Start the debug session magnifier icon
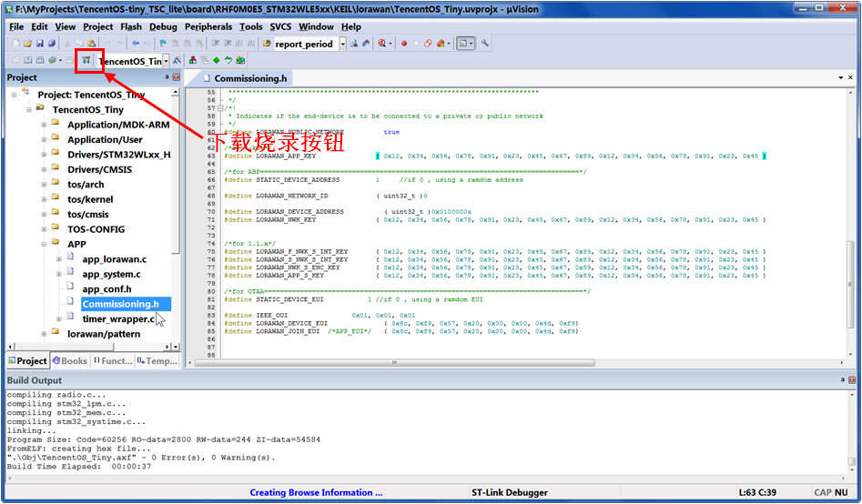The image size is (862, 504). [x=381, y=44]
